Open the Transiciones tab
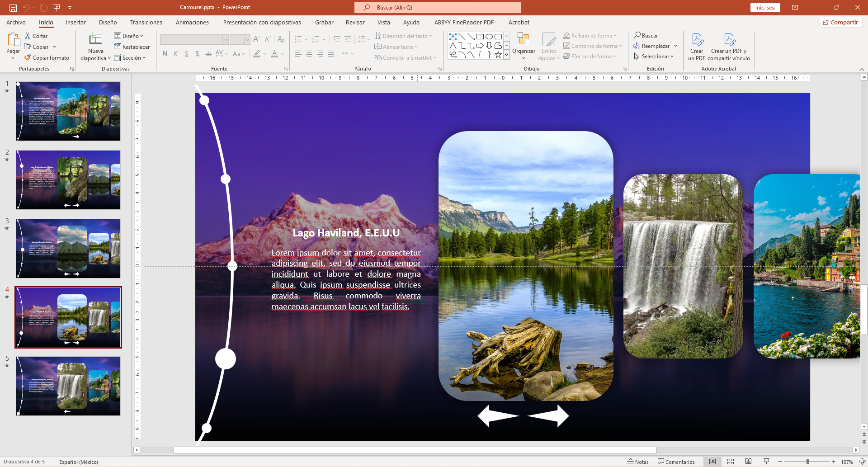This screenshot has height=467, width=868. 146,23
